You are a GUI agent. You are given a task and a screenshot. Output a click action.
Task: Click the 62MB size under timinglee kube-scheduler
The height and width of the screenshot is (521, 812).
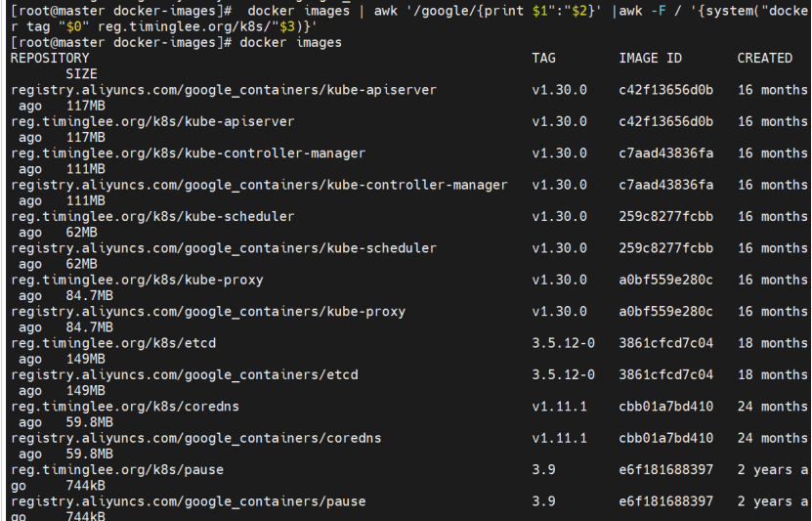point(81,233)
